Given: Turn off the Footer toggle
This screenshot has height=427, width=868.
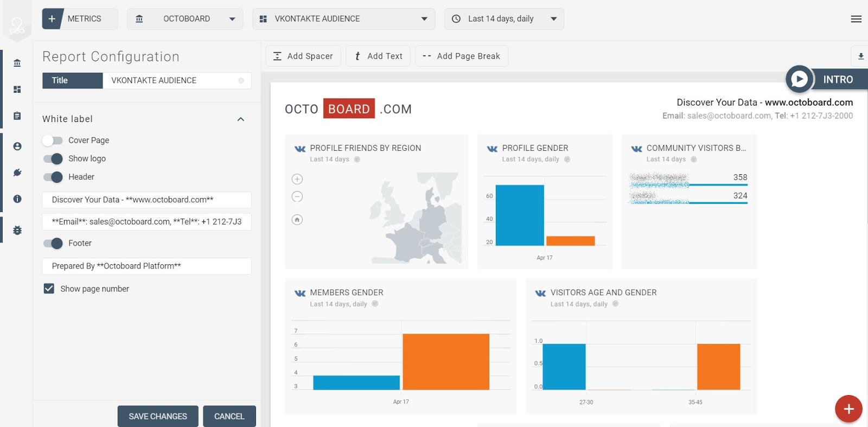Looking at the screenshot, I should click(53, 243).
